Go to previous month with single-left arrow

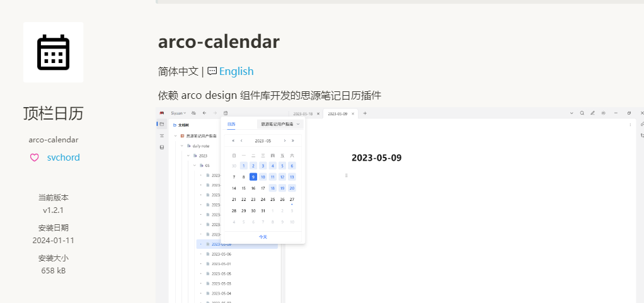[241, 141]
